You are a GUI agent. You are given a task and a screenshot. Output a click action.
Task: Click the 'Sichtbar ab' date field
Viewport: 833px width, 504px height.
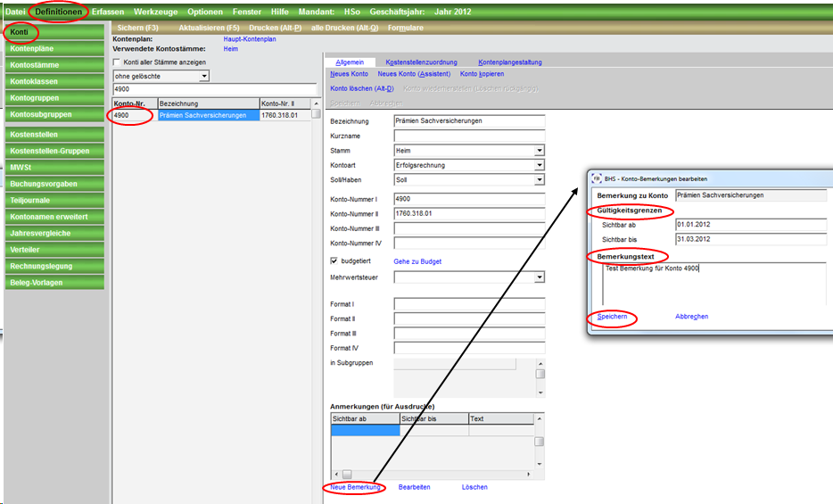[751, 225]
